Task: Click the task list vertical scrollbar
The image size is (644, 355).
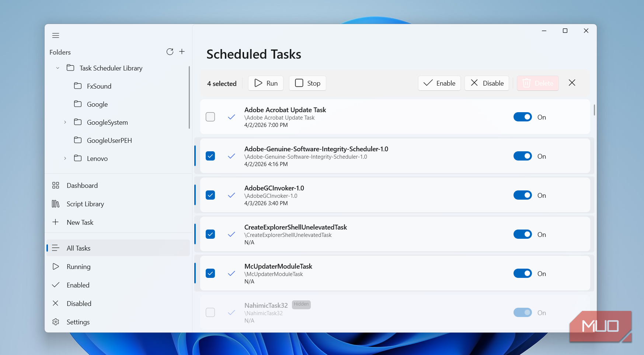Action: pyautogui.click(x=594, y=110)
